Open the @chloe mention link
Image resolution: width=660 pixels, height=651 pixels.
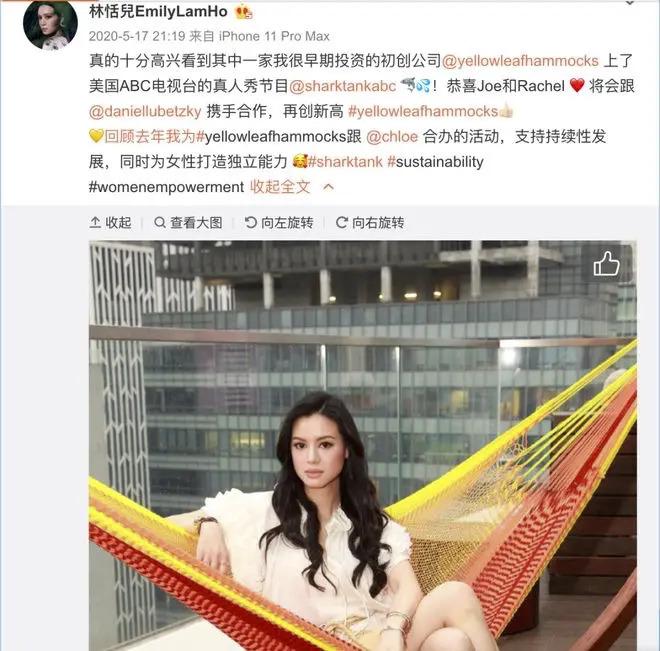point(392,137)
